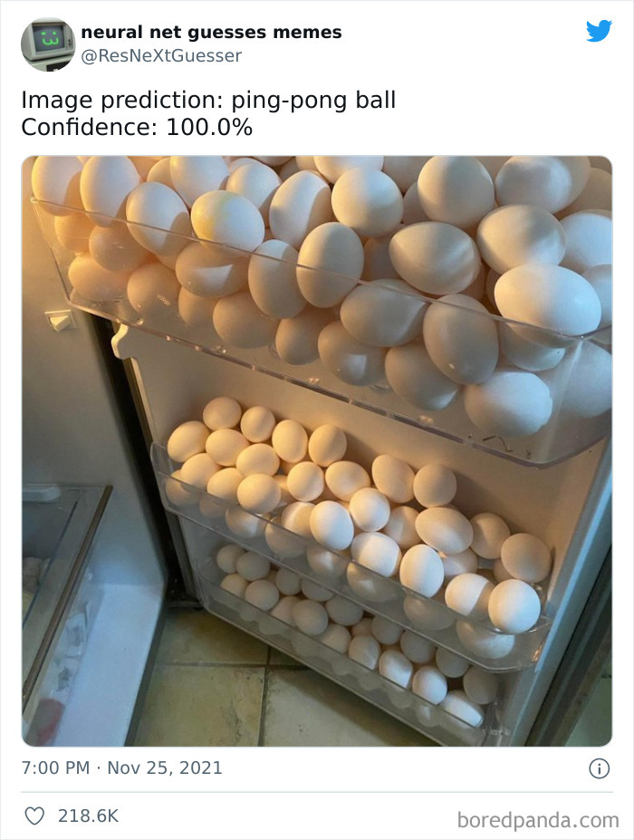Select the 'Image prediction: ping-pong ball' text
This screenshot has width=634, height=840.
click(208, 101)
